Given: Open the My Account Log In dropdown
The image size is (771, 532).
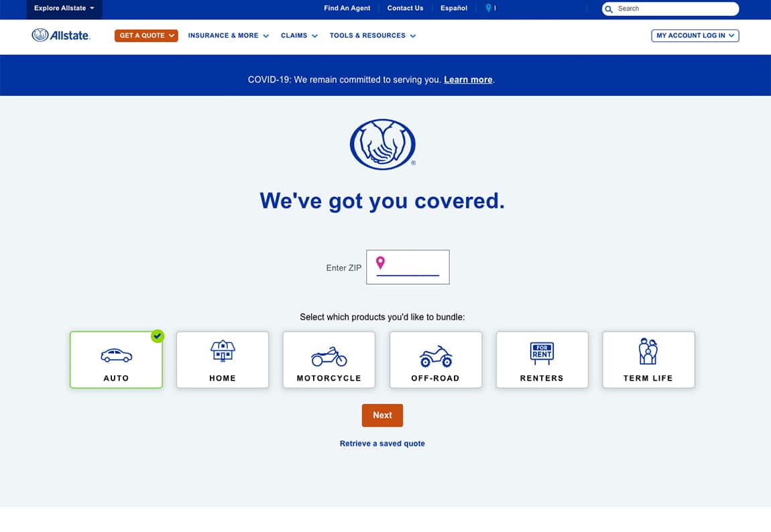Looking at the screenshot, I should click(x=695, y=36).
